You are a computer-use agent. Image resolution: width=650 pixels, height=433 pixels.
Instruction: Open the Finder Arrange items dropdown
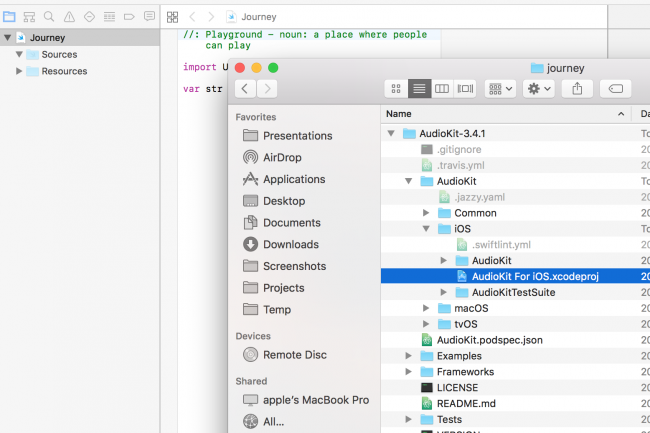coord(499,89)
